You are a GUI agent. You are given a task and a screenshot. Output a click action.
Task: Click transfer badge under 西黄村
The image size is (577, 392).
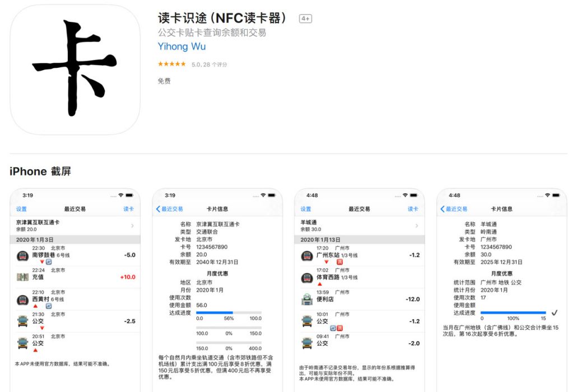pyautogui.click(x=49, y=306)
